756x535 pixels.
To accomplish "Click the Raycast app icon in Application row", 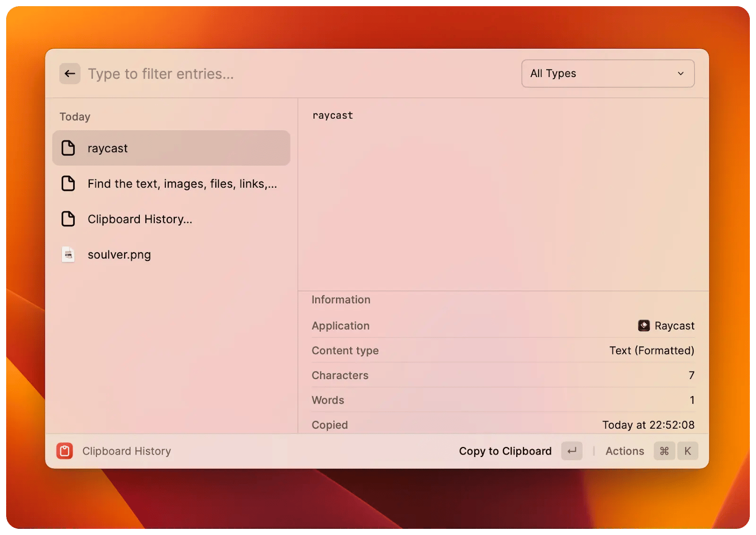I will coord(644,325).
